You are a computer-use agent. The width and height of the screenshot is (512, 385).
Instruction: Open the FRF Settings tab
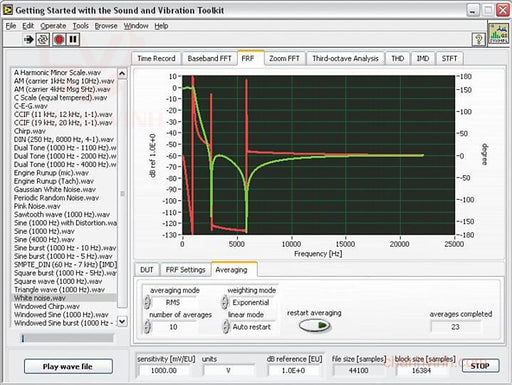click(185, 270)
